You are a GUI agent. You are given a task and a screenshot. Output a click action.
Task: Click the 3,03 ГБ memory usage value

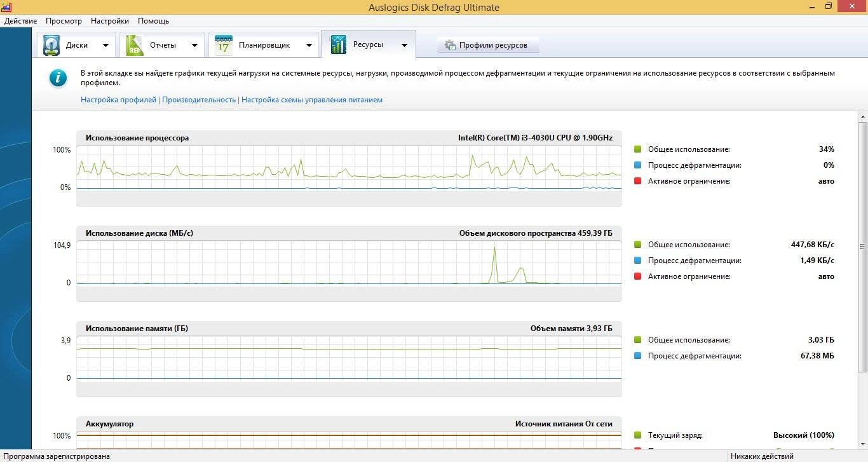tap(821, 340)
